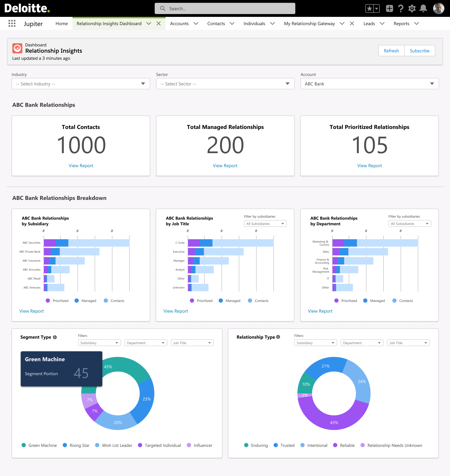
Task: Open Segment Type Department filter
Action: (146, 343)
